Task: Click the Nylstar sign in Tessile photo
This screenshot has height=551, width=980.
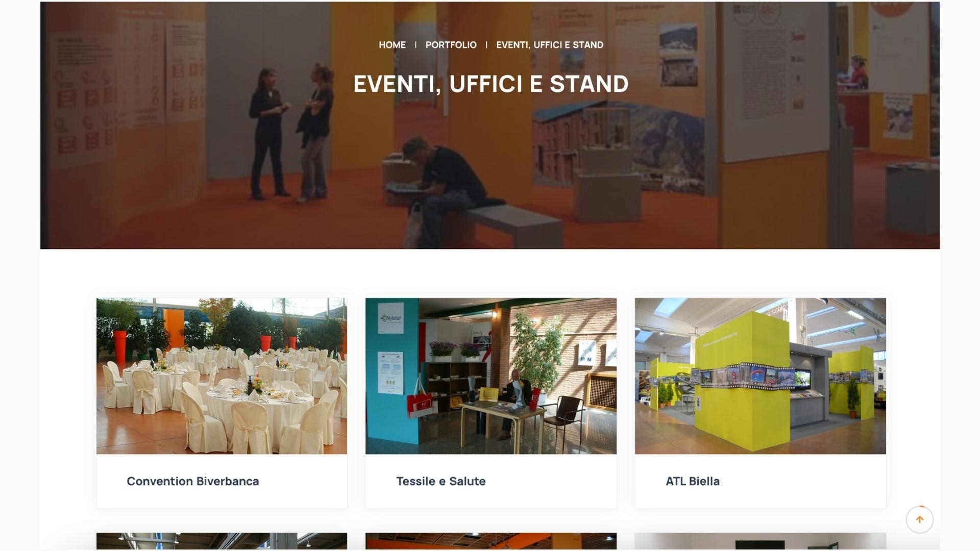Action: [391, 318]
